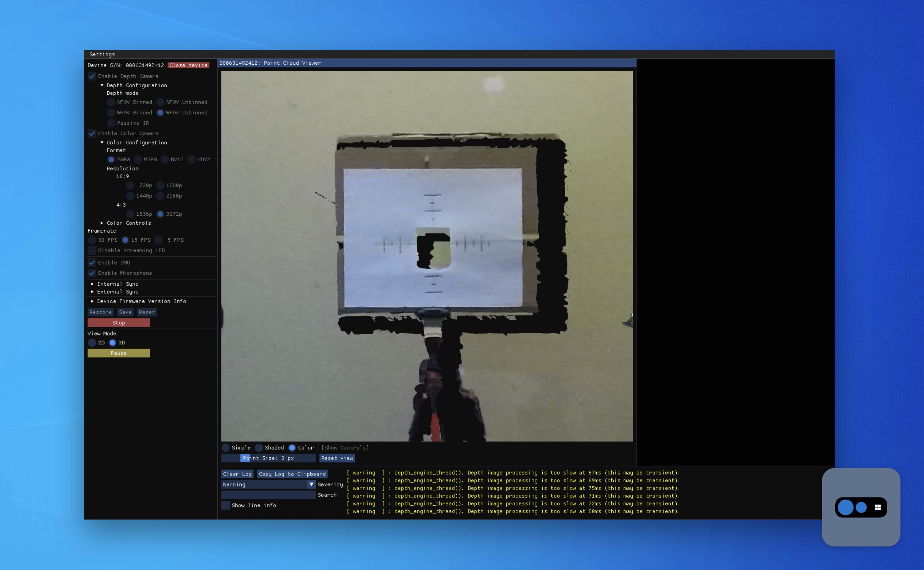Switch View Mode to 2D

[92, 343]
